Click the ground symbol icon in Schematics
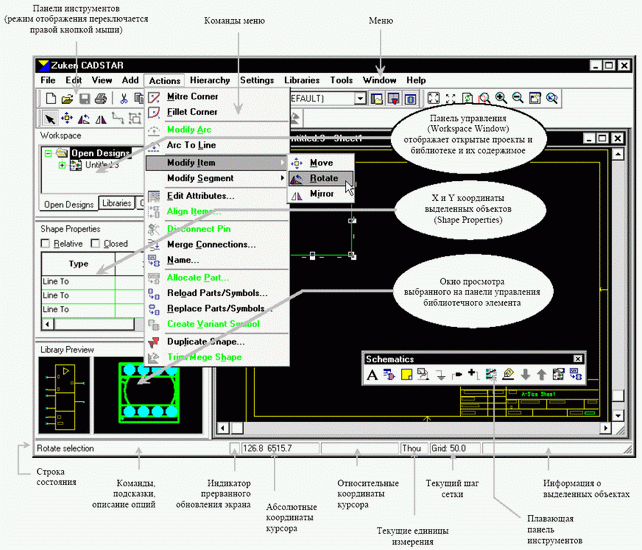 pos(441,375)
